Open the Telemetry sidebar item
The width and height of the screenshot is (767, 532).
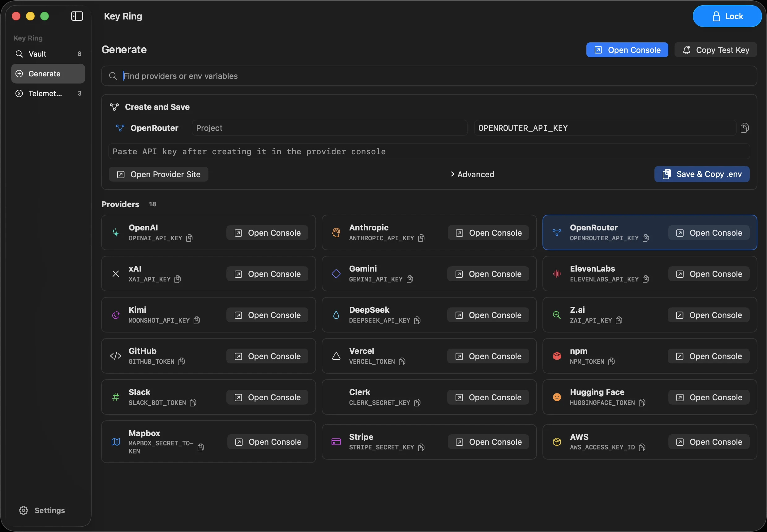[48, 93]
